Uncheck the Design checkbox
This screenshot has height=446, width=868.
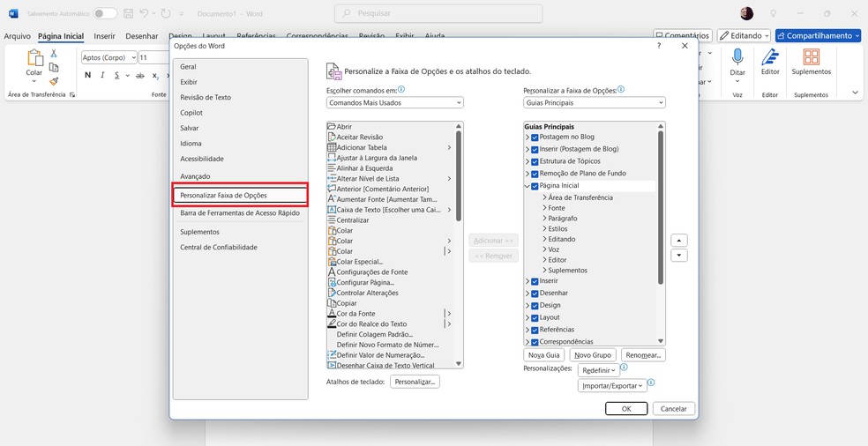point(535,306)
